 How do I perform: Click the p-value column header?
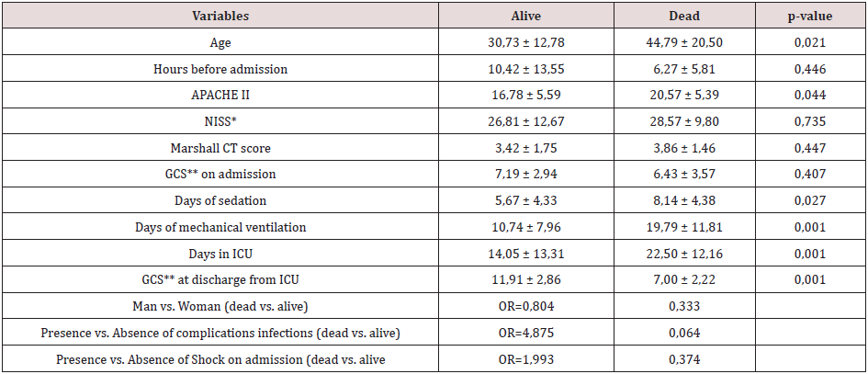(x=808, y=17)
